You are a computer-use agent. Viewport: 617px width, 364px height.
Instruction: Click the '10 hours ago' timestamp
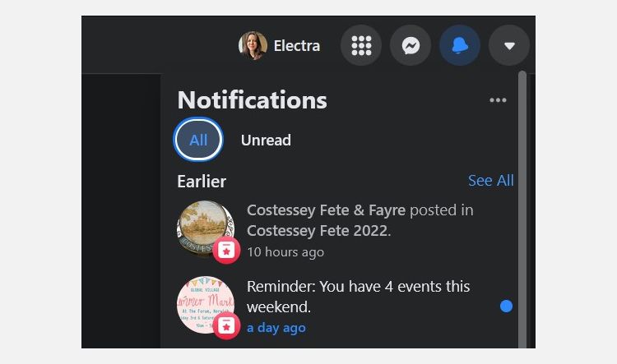point(285,251)
